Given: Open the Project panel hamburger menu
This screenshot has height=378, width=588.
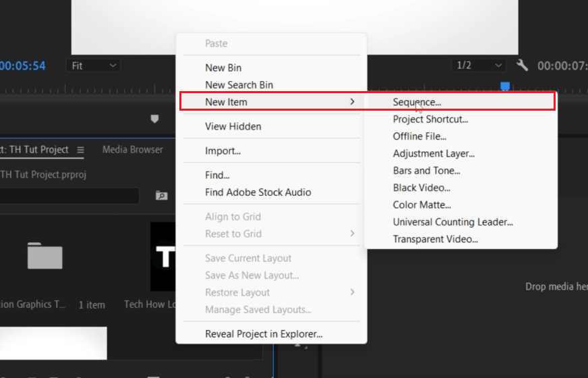Looking at the screenshot, I should 80,150.
